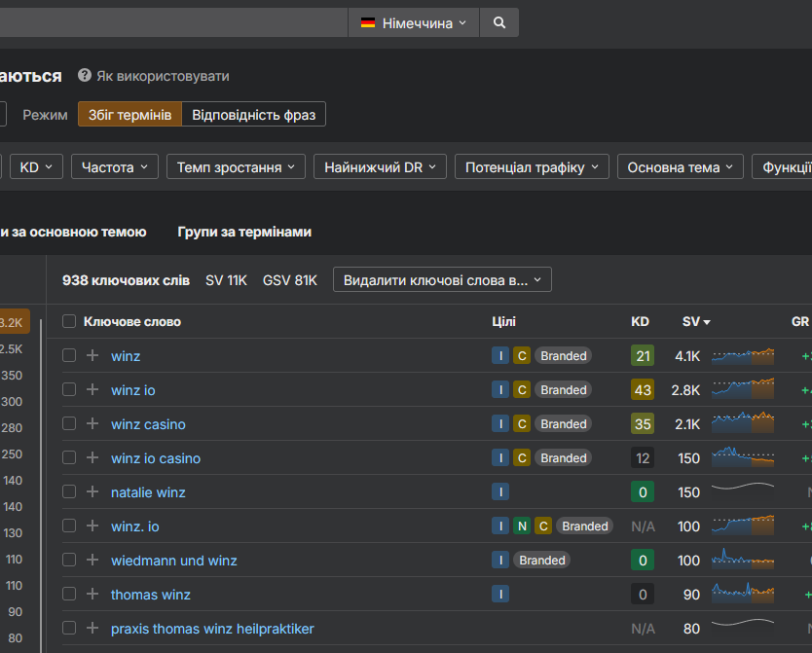812x653 pixels.
Task: Open the 'Основна тема' filter dropdown
Action: (x=680, y=167)
